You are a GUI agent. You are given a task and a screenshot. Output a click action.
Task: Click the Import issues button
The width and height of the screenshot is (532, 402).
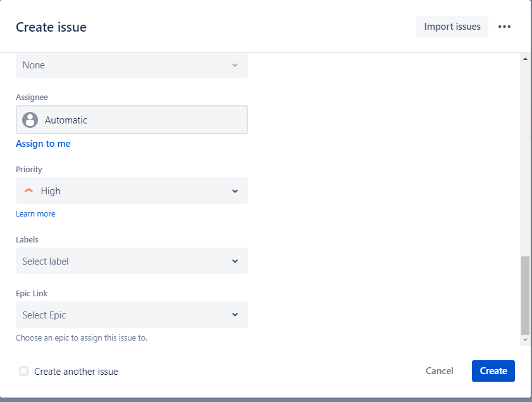(452, 27)
